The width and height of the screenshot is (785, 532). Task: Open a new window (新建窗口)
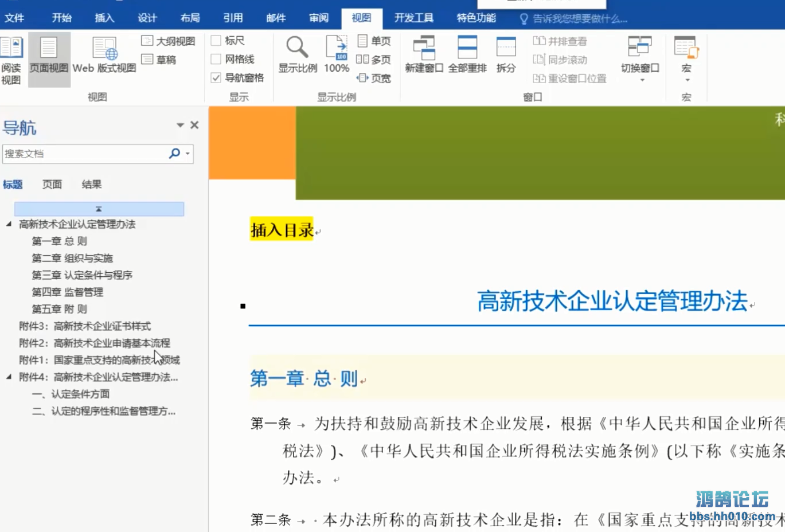[x=424, y=55]
